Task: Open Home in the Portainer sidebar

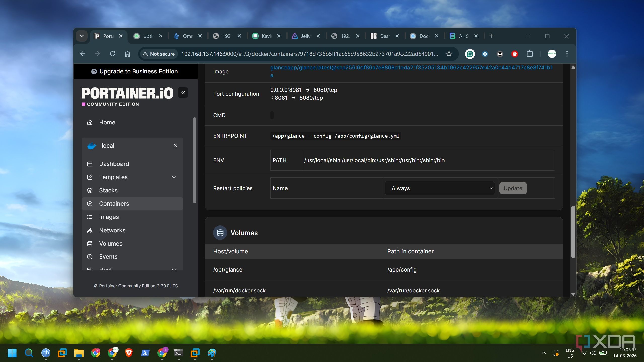Action: (107, 122)
